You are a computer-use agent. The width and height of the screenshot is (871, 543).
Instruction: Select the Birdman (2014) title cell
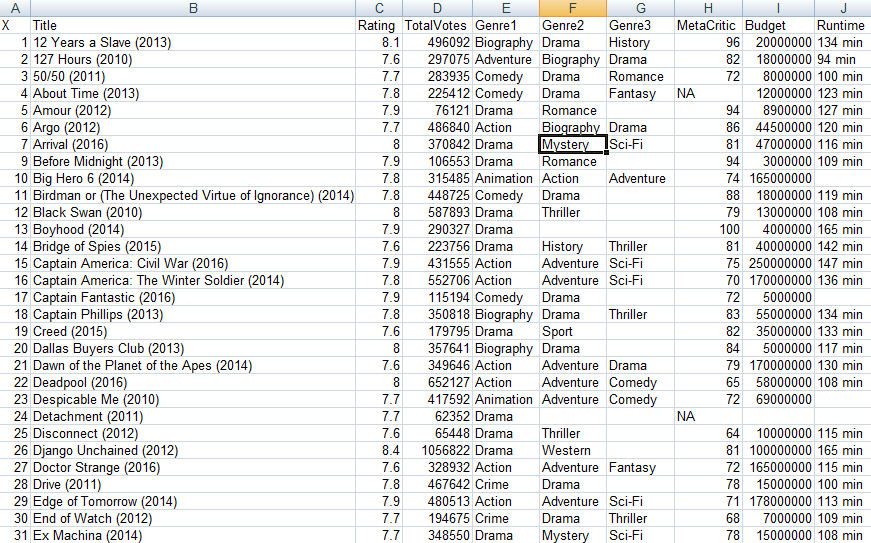[x=193, y=195]
